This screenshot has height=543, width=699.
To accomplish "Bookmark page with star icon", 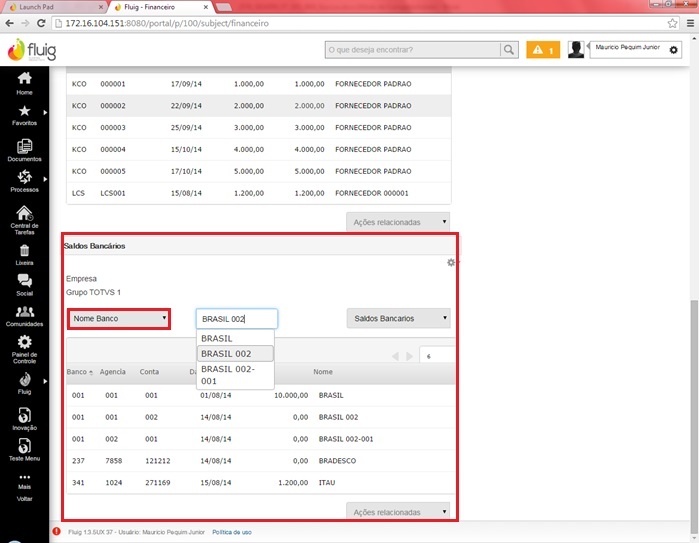I will [x=672, y=23].
